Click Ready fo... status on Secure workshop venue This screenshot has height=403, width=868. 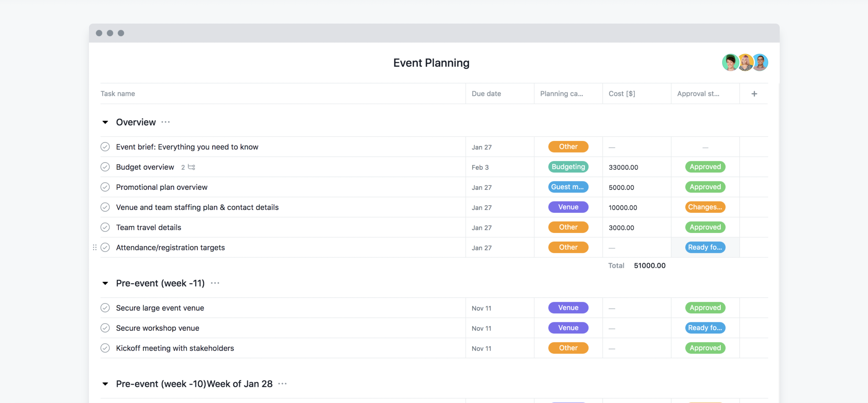click(705, 328)
